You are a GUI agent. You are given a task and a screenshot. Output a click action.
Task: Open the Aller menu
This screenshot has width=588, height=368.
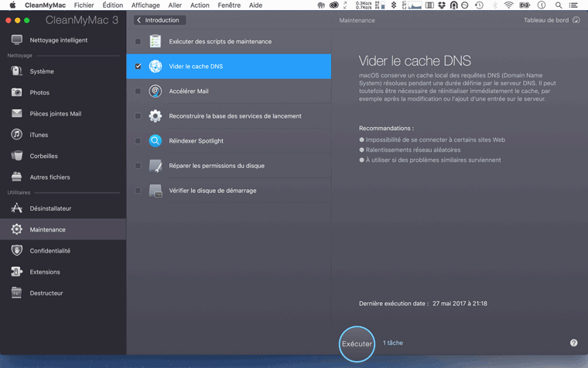pos(175,5)
